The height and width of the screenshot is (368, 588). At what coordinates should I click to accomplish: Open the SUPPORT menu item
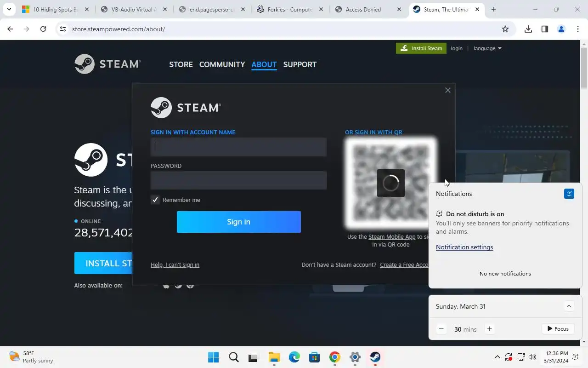[x=300, y=64]
